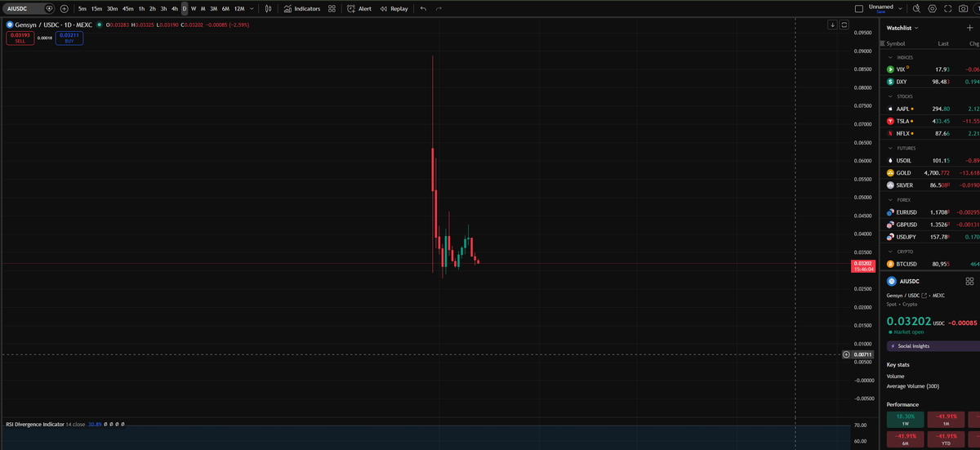Select the 45m timeframe
Screen dimensions: 980x450
tap(127, 8)
